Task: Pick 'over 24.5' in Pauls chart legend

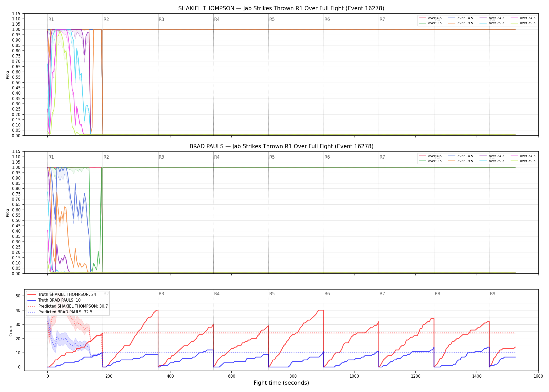Action: tap(492, 156)
